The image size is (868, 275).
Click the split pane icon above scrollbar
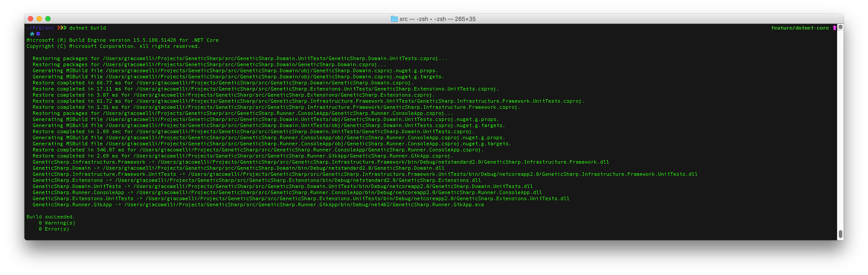[841, 27]
